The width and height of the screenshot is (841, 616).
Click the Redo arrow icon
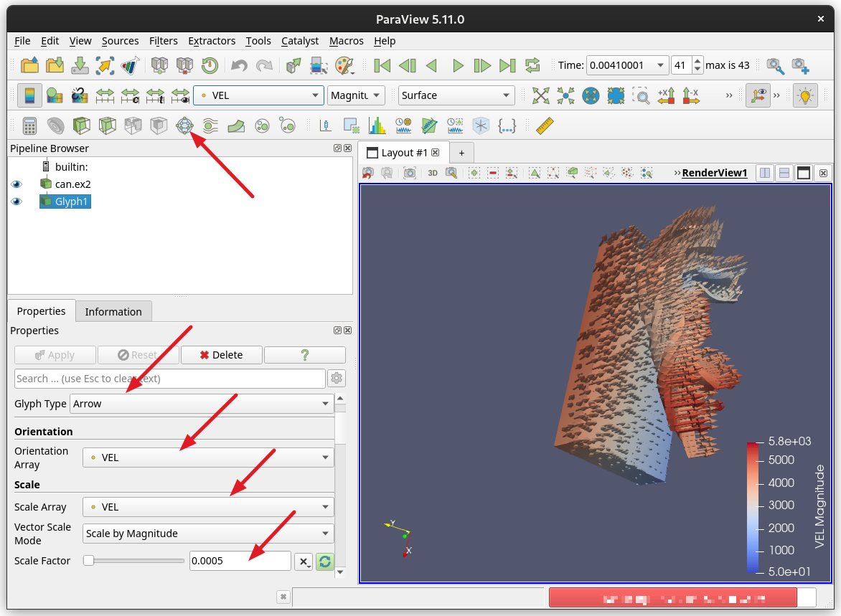coord(264,65)
